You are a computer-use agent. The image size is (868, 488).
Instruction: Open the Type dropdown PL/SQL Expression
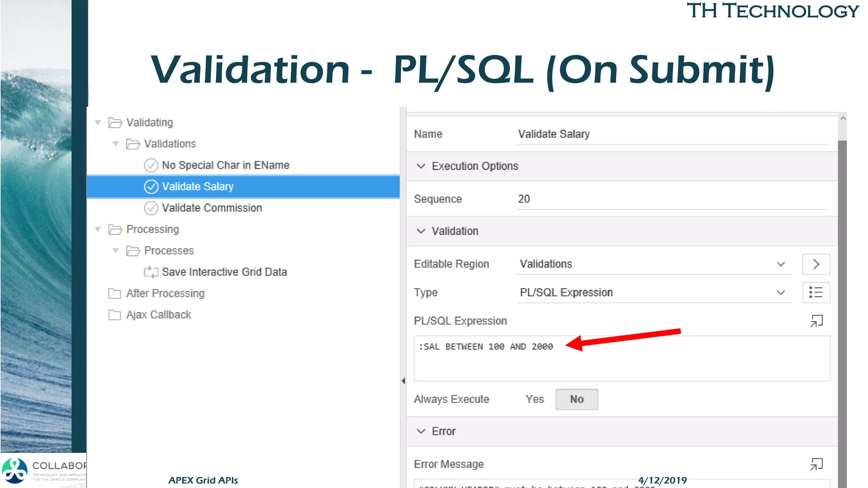[654, 293]
